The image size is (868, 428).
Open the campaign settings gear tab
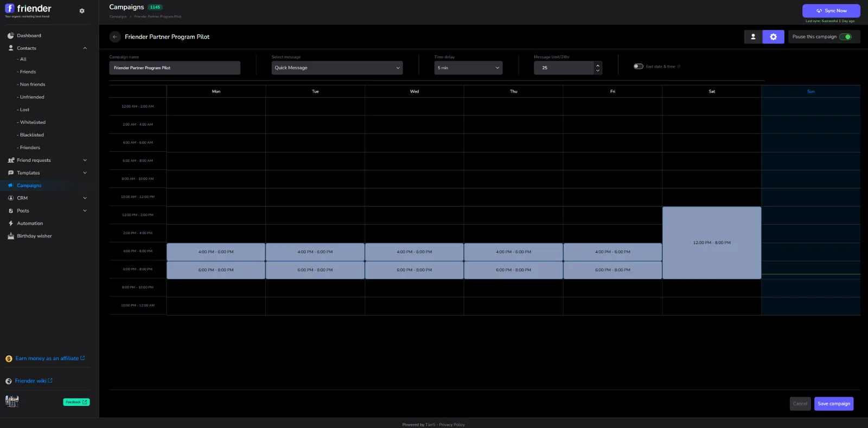(773, 37)
